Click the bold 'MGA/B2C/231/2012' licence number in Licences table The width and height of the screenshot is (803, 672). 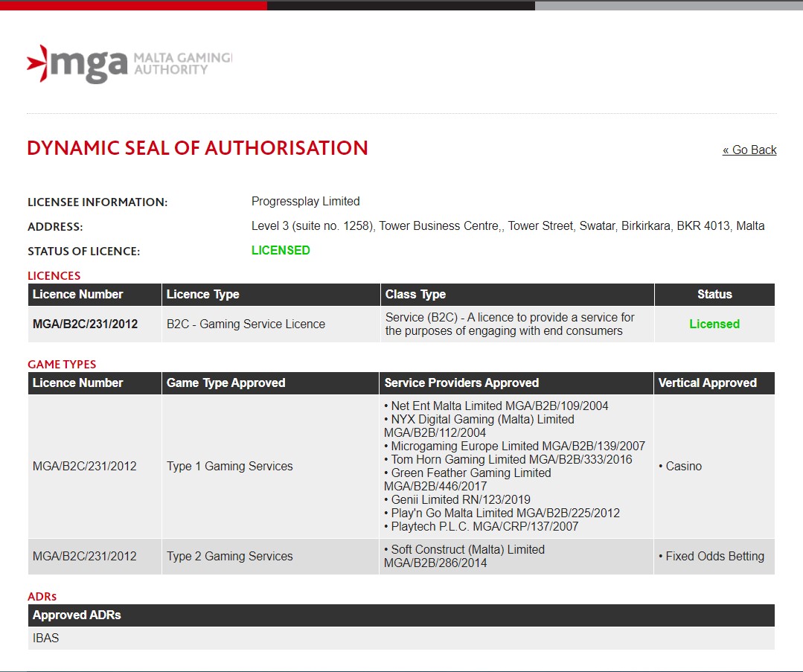point(85,324)
